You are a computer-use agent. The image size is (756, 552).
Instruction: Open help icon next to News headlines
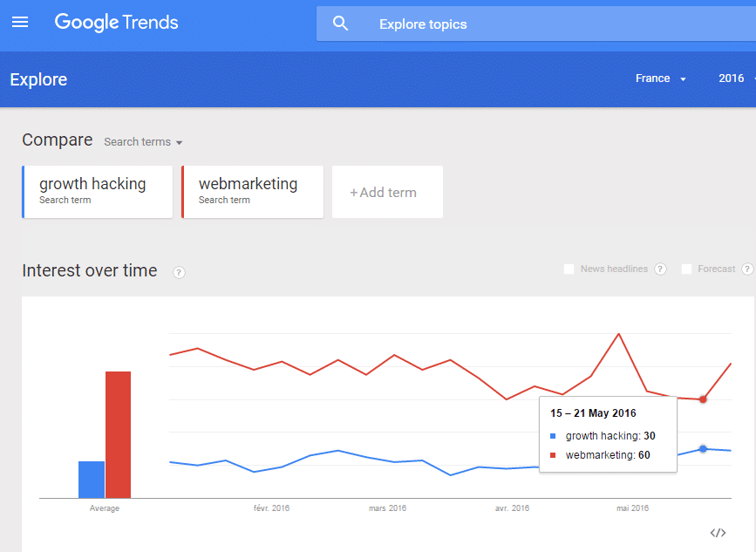pos(661,269)
